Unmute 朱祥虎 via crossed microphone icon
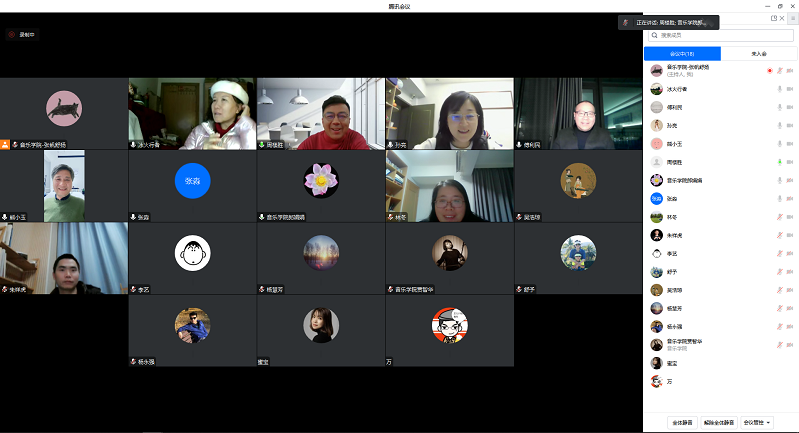799x433 pixels. click(780, 235)
